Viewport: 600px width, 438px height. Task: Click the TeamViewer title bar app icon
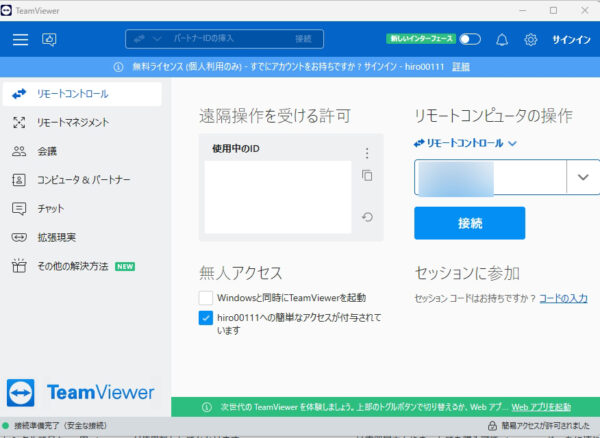coord(6,10)
